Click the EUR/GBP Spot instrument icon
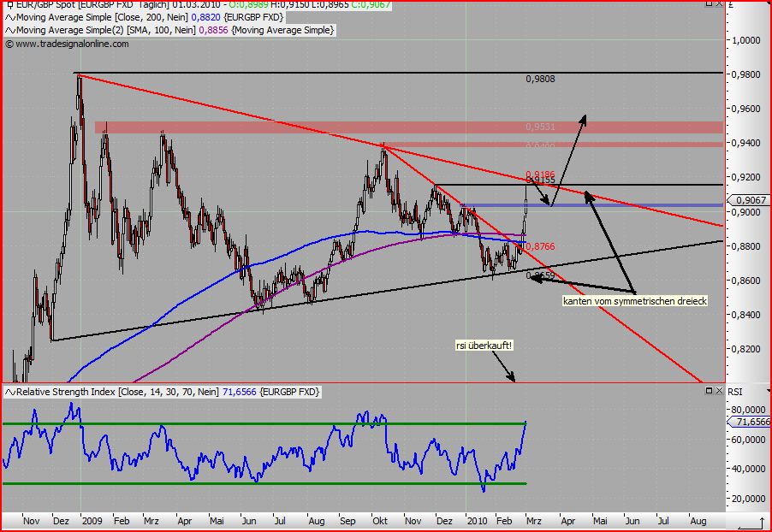The width and height of the screenshot is (772, 532). click(9, 4)
